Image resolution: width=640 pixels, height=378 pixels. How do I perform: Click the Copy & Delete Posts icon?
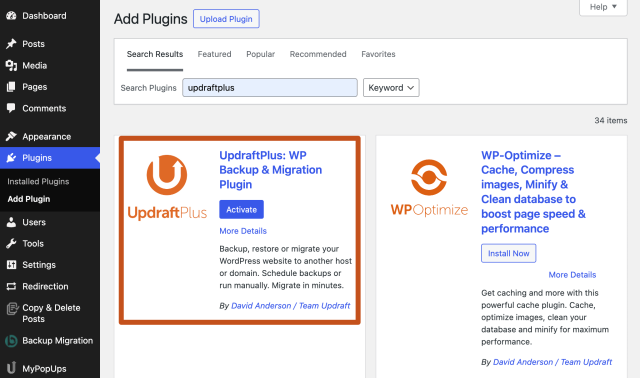pos(12,309)
